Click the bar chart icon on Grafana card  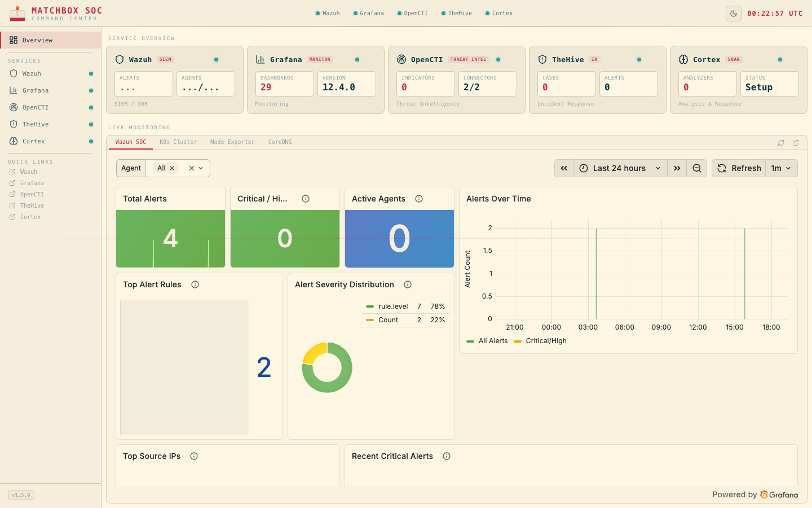(x=261, y=59)
